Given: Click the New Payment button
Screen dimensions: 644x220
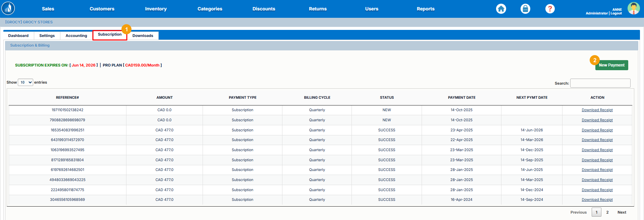Looking at the screenshot, I should (x=611, y=65).
